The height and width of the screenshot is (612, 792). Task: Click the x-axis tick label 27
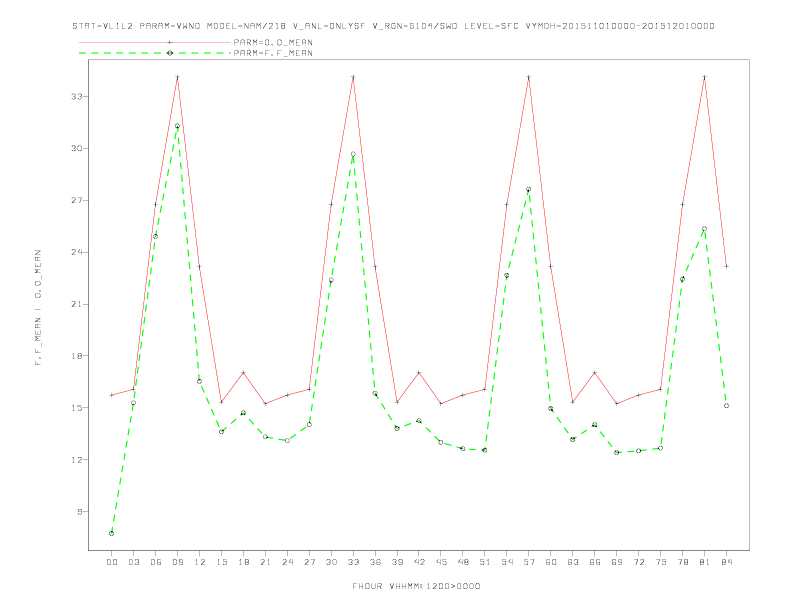click(309, 562)
